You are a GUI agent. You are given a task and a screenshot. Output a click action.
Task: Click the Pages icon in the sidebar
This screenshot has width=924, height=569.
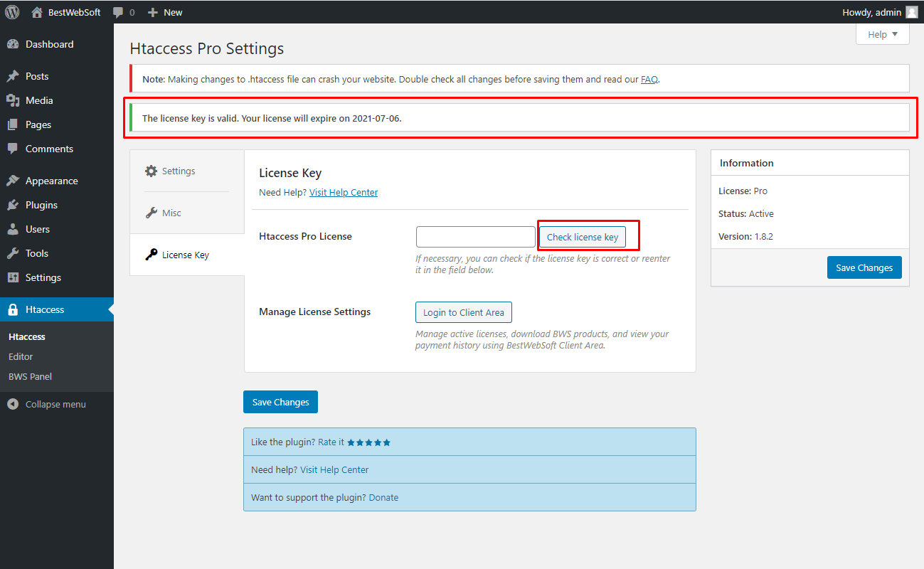[x=13, y=124]
